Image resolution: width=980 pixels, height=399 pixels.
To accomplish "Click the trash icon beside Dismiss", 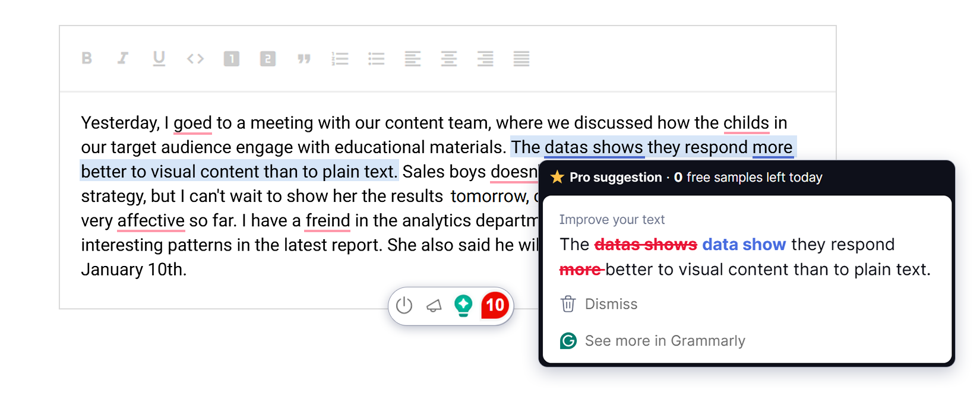I will [568, 304].
